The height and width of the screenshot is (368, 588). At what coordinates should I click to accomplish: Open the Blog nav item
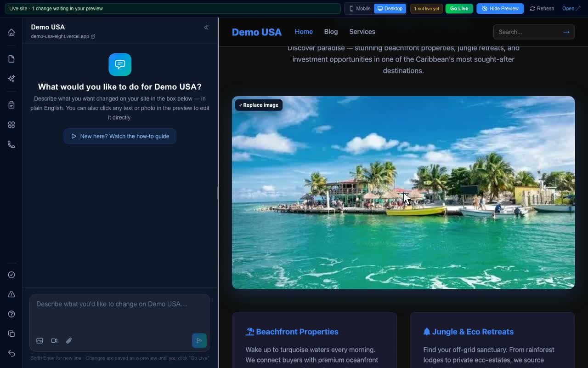click(x=331, y=32)
